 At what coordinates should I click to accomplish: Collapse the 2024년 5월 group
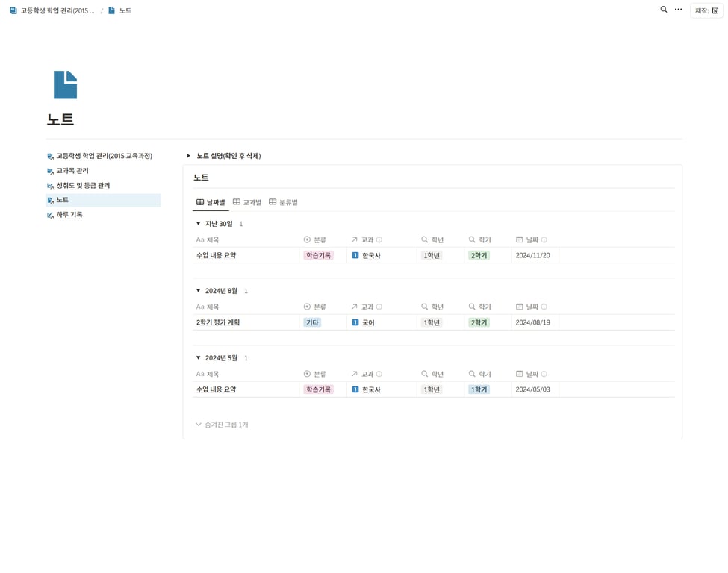199,357
